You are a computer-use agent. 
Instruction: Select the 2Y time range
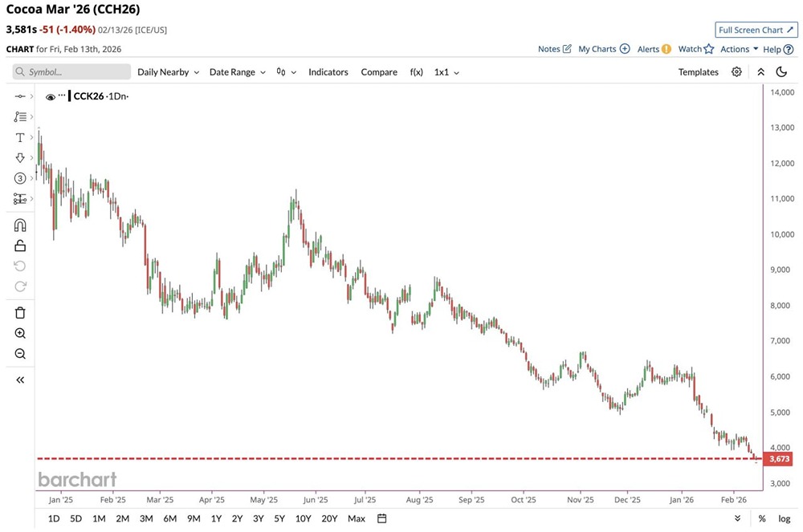coord(237,518)
